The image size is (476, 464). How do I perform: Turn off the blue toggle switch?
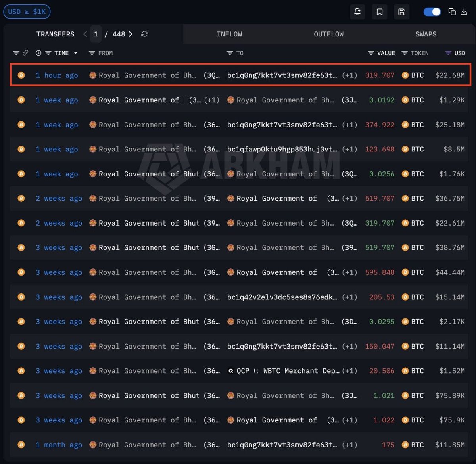click(432, 12)
